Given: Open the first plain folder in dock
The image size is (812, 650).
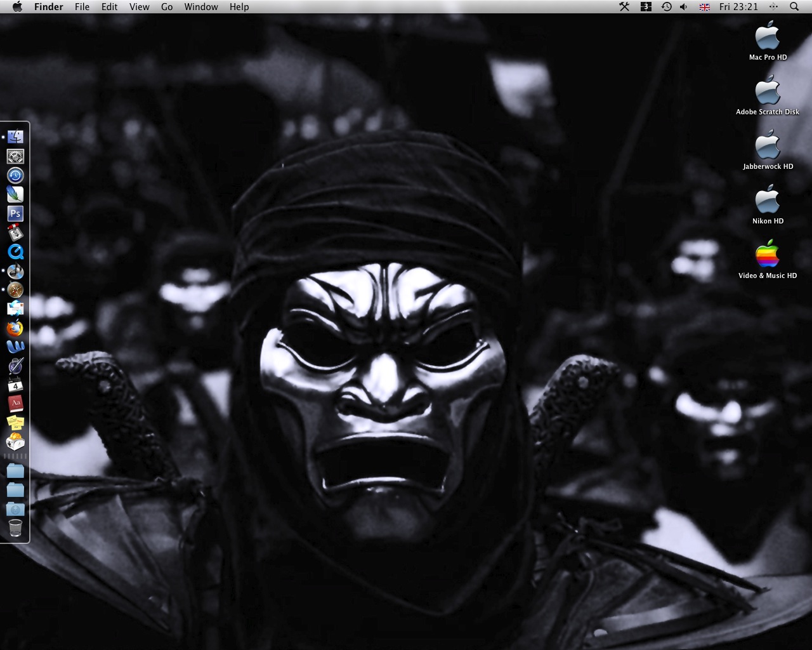Looking at the screenshot, I should coord(15,471).
